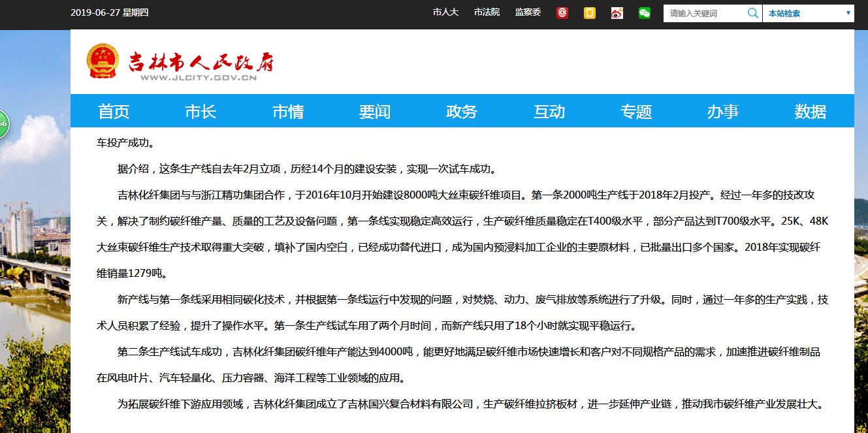The height and width of the screenshot is (433, 868).
Task: Click line starting 在风电叶片、汽车轻量化
Action: 251,378
